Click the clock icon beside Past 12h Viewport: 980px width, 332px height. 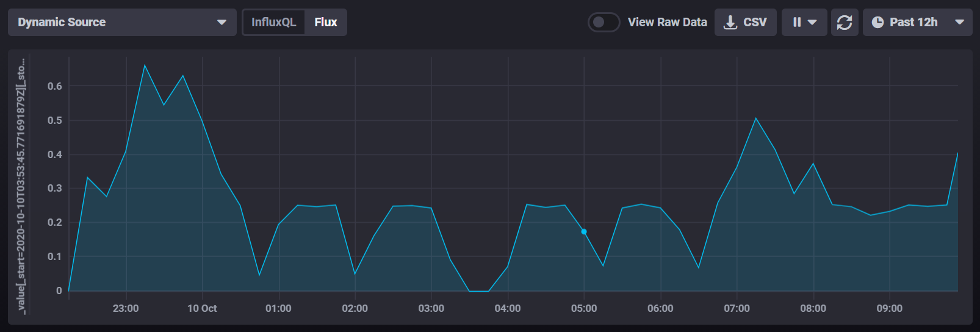click(x=877, y=23)
